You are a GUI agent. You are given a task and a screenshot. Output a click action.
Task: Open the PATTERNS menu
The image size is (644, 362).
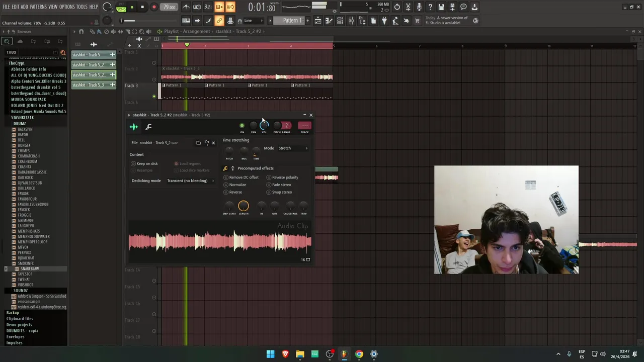(38, 7)
